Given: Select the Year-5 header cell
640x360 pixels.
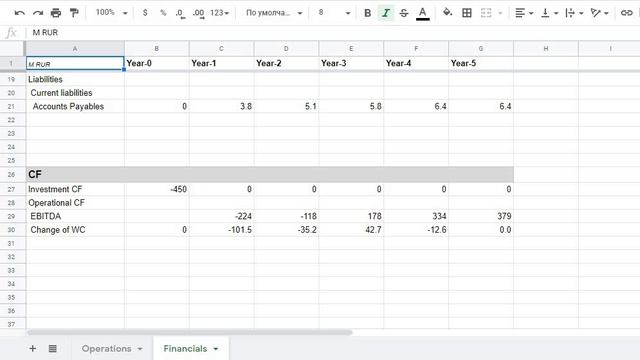Looking at the screenshot, I should (x=481, y=63).
